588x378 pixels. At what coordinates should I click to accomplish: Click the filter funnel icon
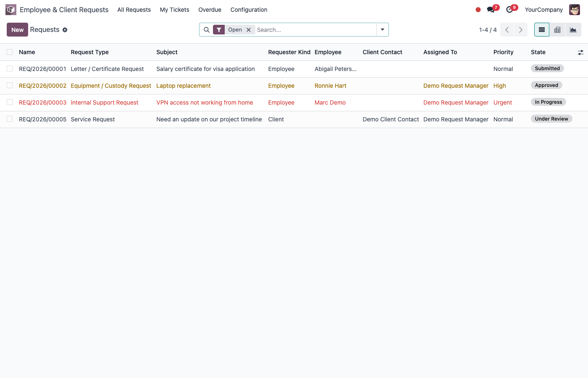tap(219, 30)
